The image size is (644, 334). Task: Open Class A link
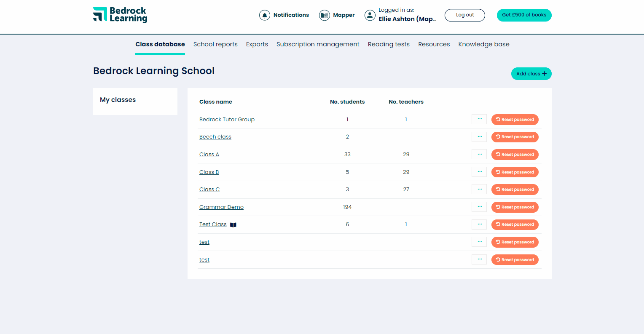tap(209, 155)
